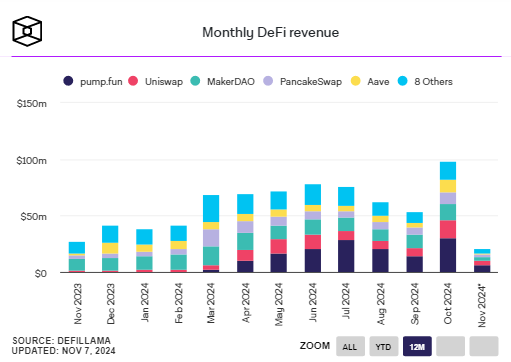This screenshot has height=362, width=511.
Task: Click The Block cube logo
Action: pos(27,31)
